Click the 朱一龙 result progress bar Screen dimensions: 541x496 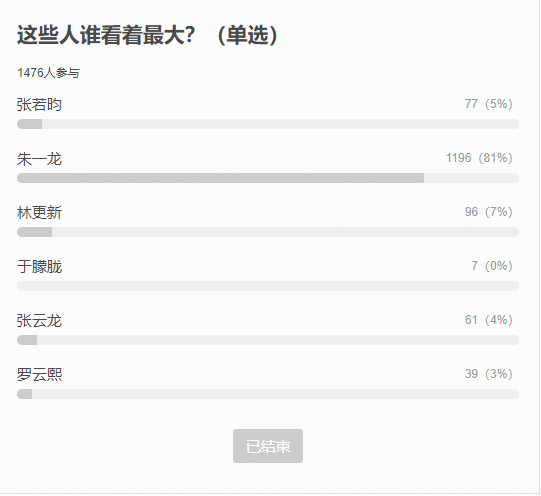click(268, 178)
